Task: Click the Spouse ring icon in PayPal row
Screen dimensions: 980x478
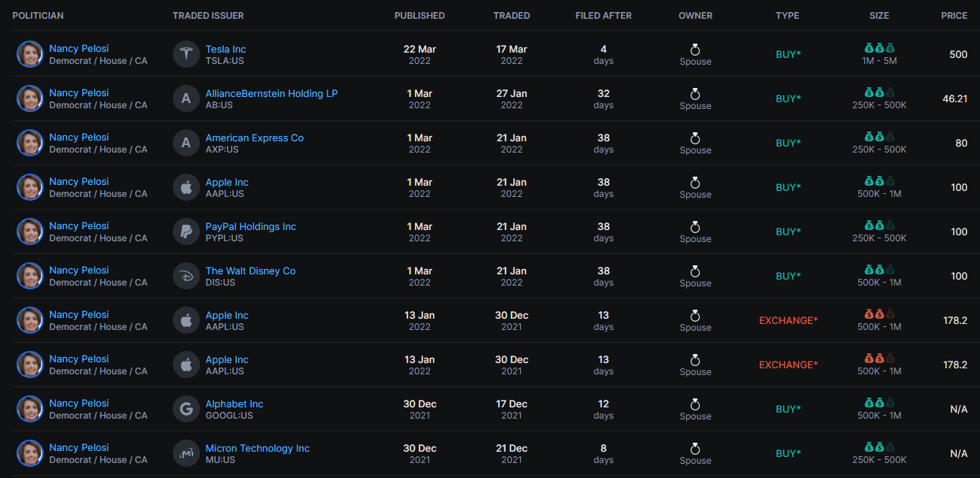Action: tap(695, 227)
